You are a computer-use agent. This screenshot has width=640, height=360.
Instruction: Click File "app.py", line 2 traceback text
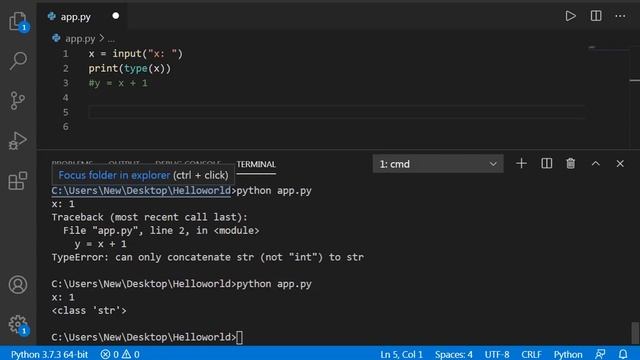pyautogui.click(x=161, y=231)
